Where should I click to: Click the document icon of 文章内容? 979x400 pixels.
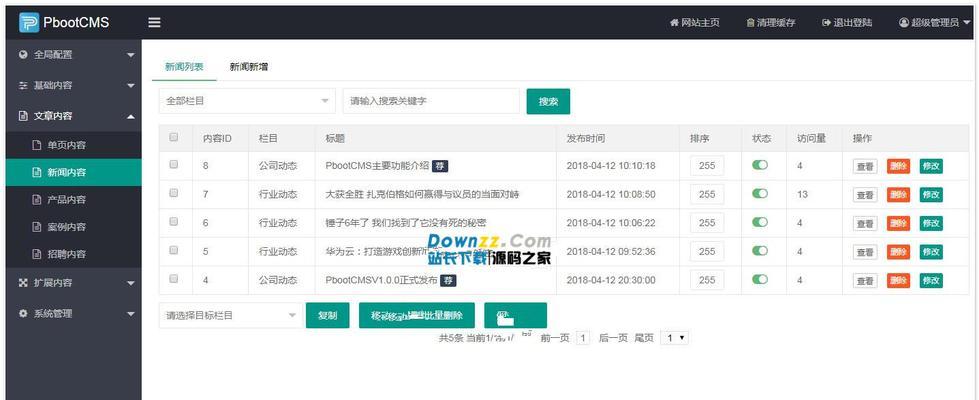click(24, 116)
